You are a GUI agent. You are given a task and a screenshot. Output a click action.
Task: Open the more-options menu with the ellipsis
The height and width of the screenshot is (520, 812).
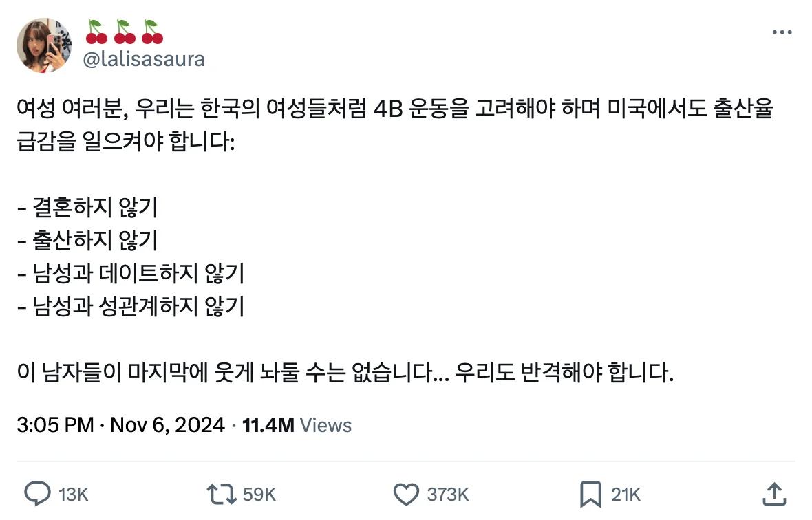point(781,31)
